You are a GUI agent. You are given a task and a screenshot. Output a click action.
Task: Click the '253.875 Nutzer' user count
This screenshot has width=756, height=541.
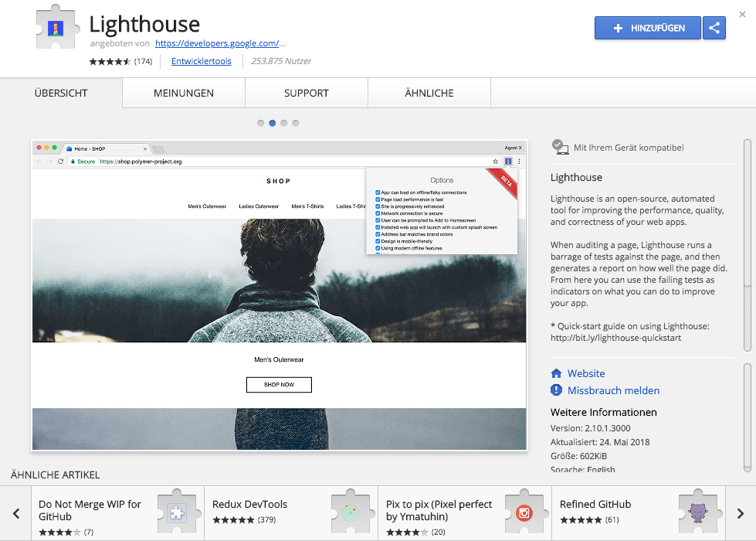pyautogui.click(x=280, y=61)
